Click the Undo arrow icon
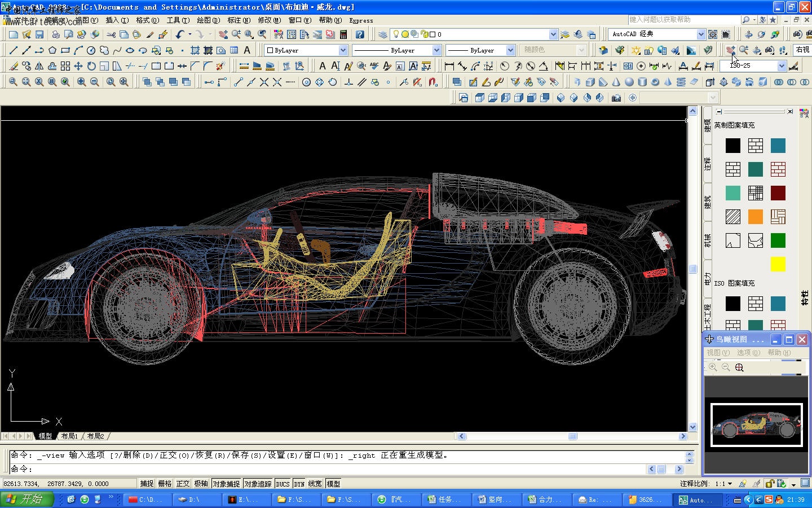This screenshot has height=508, width=812. (179, 34)
